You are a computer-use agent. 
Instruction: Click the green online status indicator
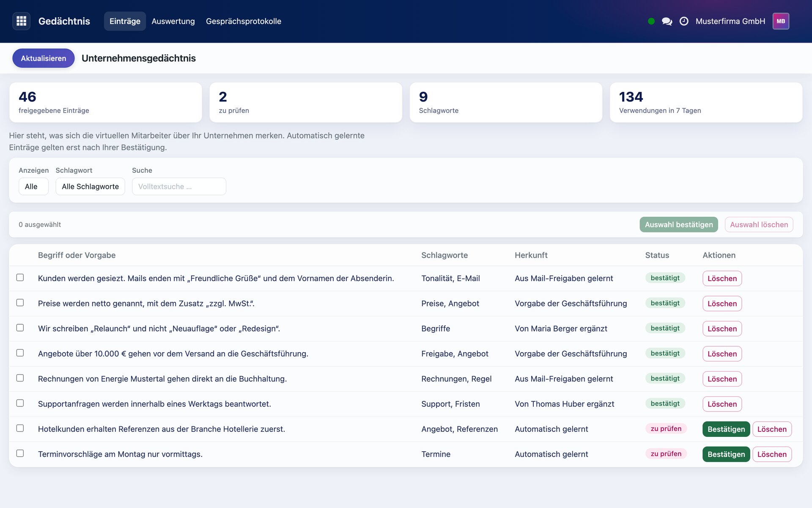coord(651,21)
